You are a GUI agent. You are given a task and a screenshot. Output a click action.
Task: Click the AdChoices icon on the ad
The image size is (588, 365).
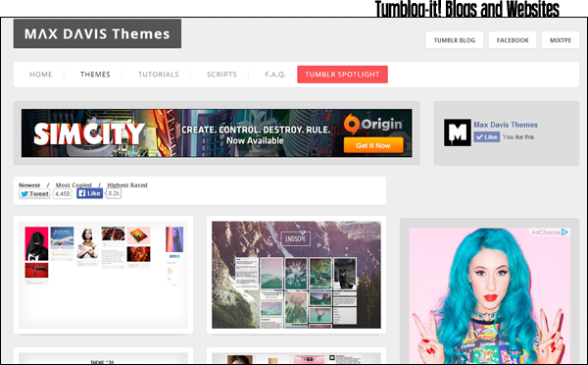click(x=564, y=233)
